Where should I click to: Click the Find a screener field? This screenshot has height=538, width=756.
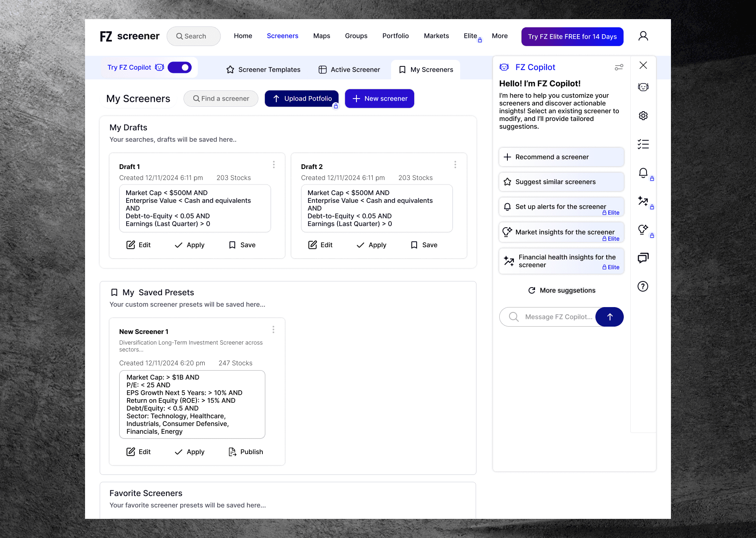click(221, 99)
